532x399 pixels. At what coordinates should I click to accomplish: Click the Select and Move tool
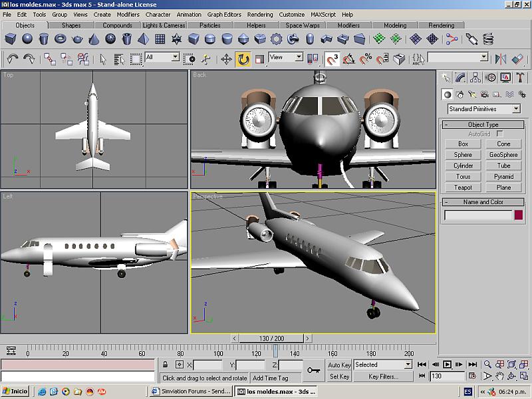(x=226, y=59)
